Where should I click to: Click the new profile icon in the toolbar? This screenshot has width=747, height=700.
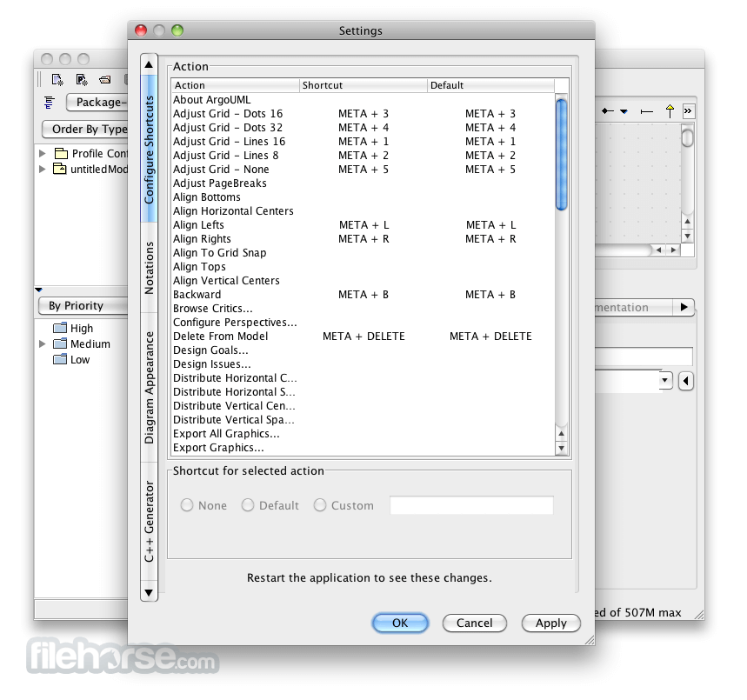(80, 80)
